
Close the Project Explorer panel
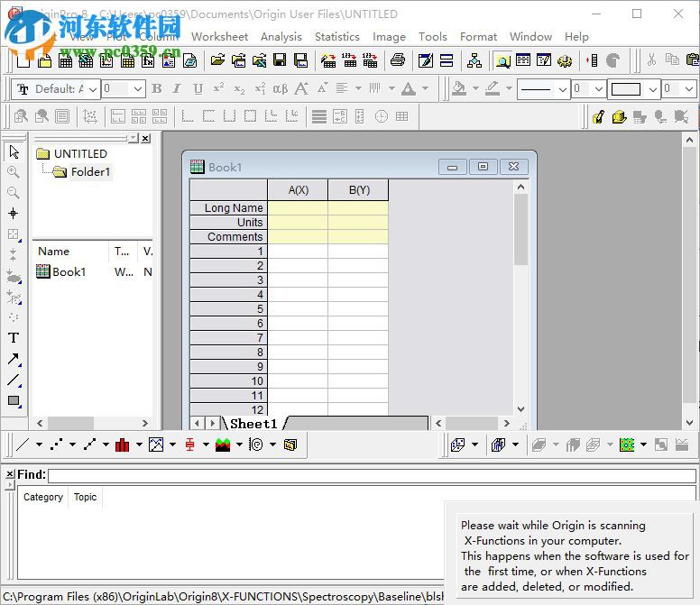click(x=145, y=138)
